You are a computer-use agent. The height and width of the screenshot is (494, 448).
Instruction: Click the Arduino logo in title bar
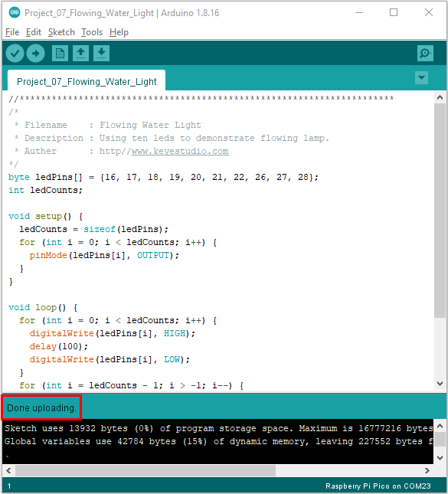[15, 12]
